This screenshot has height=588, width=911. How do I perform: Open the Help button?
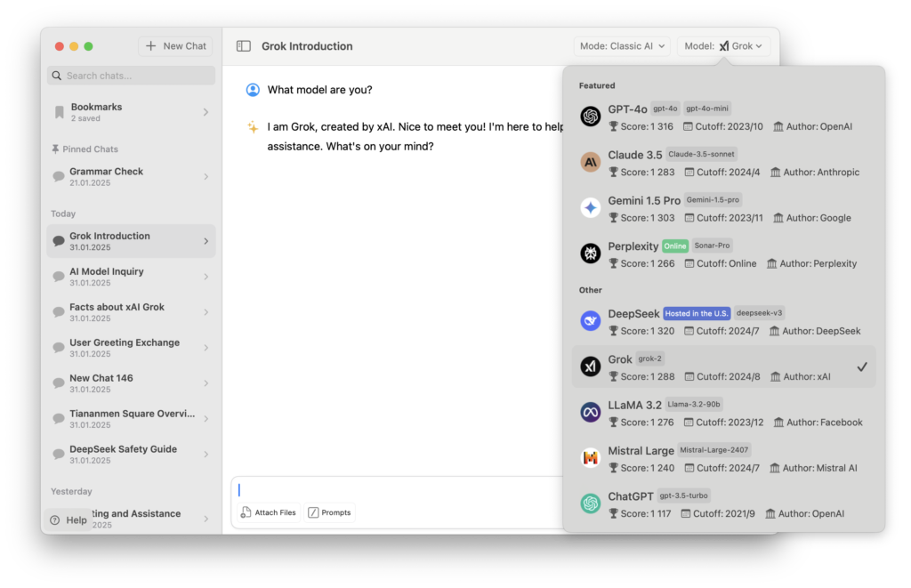pyautogui.click(x=69, y=520)
